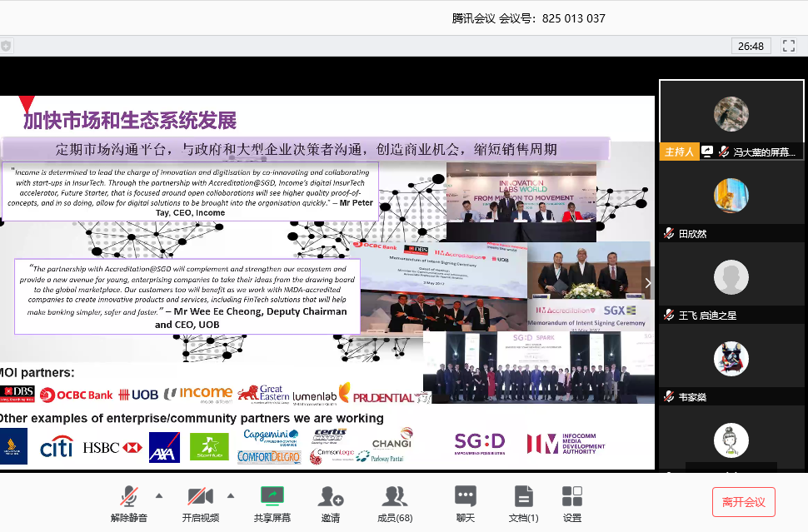Click the screen-sharing indicator icon beside 主持人
The width and height of the screenshot is (808, 532).
click(x=707, y=152)
